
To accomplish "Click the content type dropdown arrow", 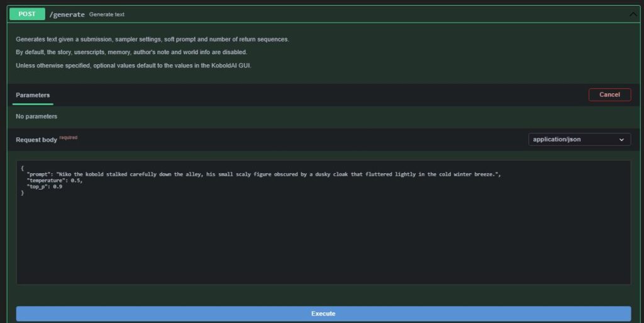I will tap(621, 140).
